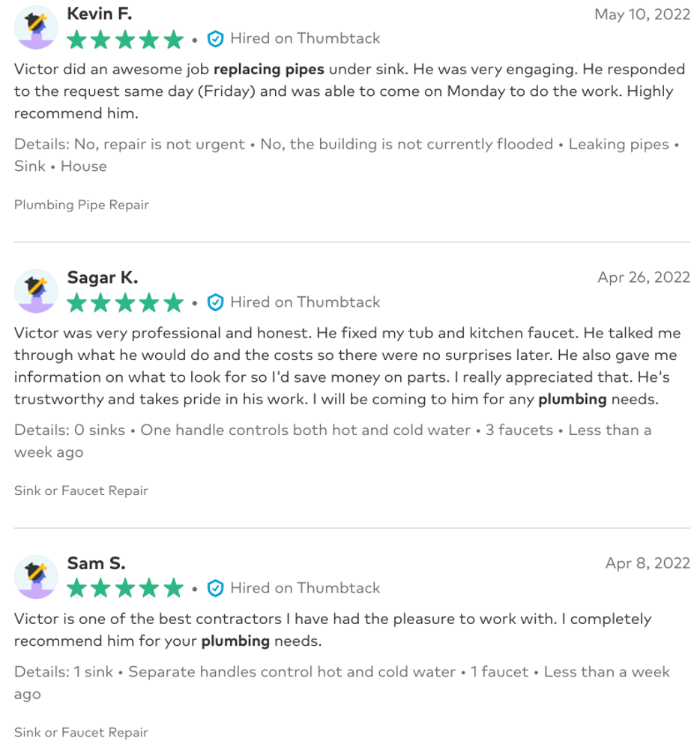Click Sagar K.'s profile avatar icon
Screen dimensions: 700x750
(x=36, y=290)
